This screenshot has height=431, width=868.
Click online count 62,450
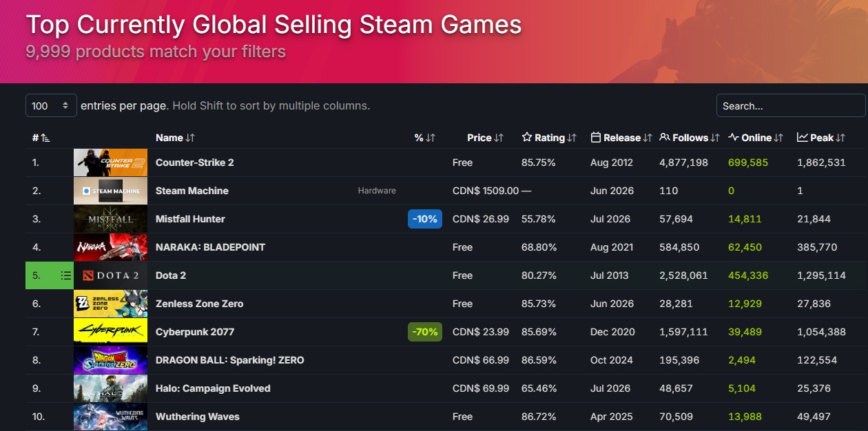pos(745,247)
